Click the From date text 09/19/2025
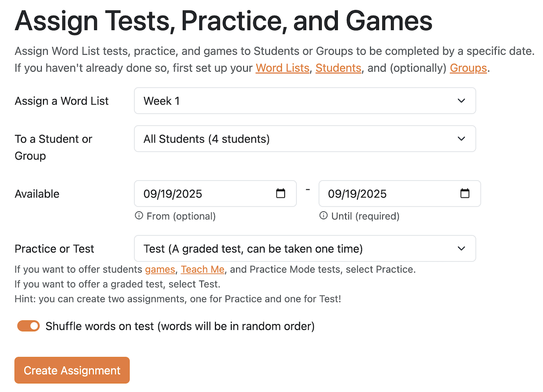Screen dimensions: 543x392 (x=173, y=194)
